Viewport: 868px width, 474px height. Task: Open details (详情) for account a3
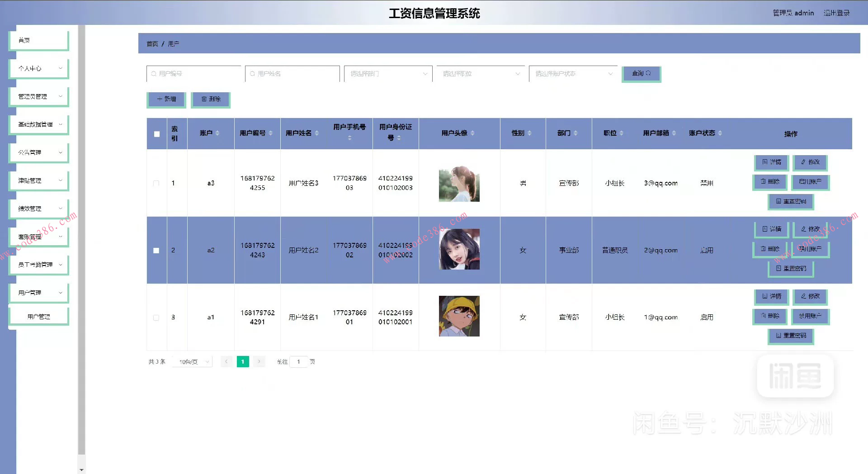pos(772,162)
